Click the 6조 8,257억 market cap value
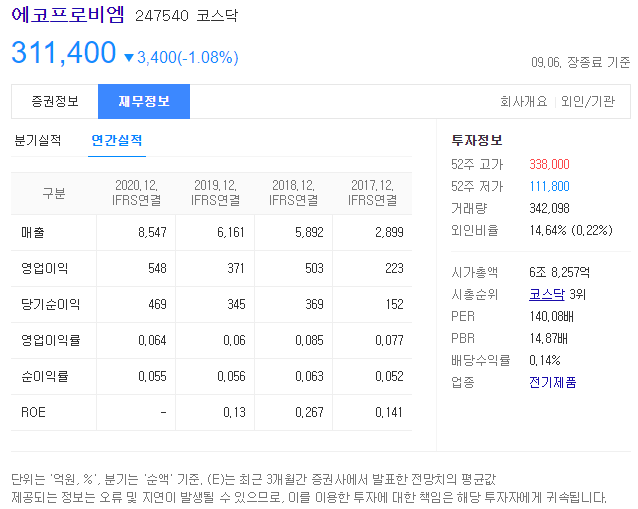The height and width of the screenshot is (509, 638). point(559,272)
